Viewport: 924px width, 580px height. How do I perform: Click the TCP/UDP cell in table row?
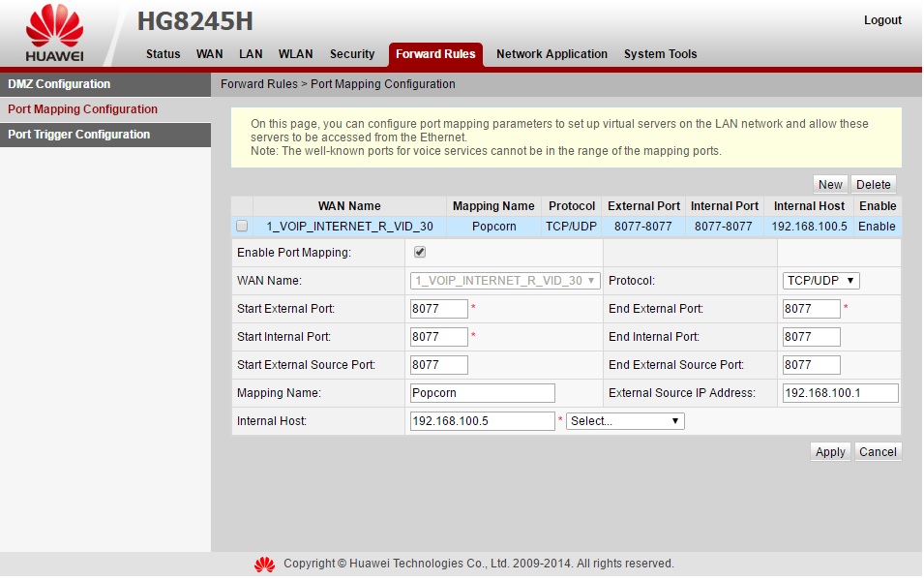(571, 227)
